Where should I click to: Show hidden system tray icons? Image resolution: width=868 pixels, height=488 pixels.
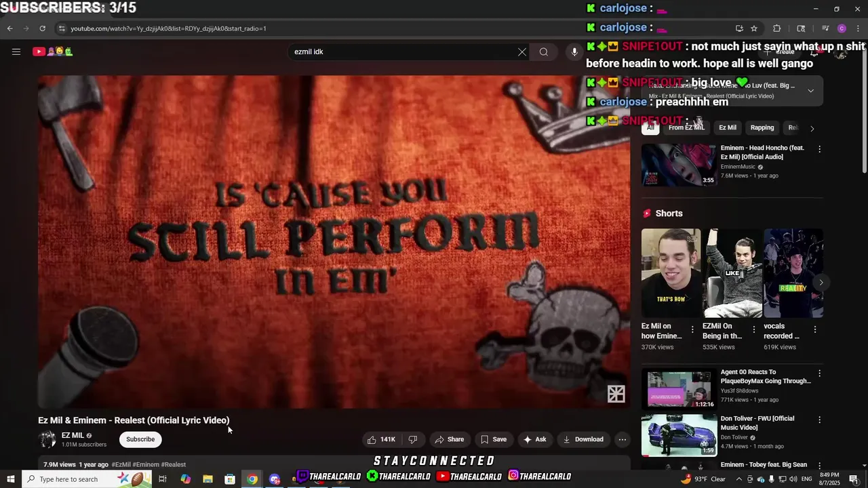tap(738, 479)
